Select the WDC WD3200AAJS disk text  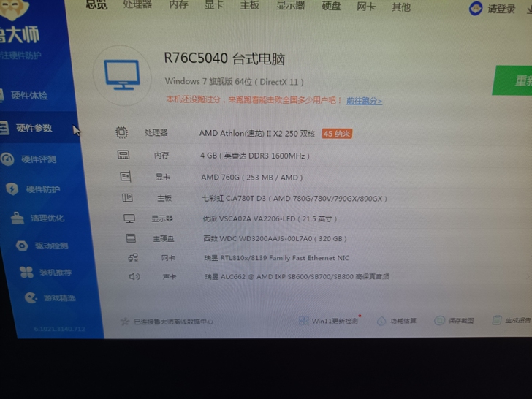pyautogui.click(x=275, y=238)
